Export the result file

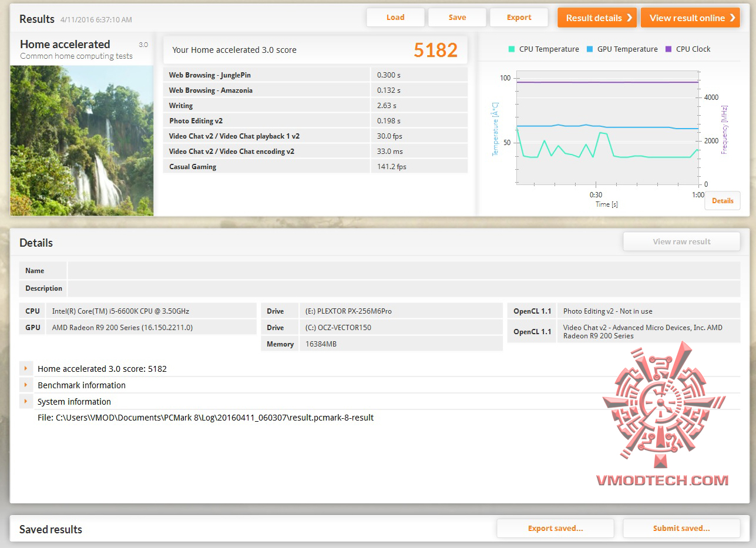519,18
